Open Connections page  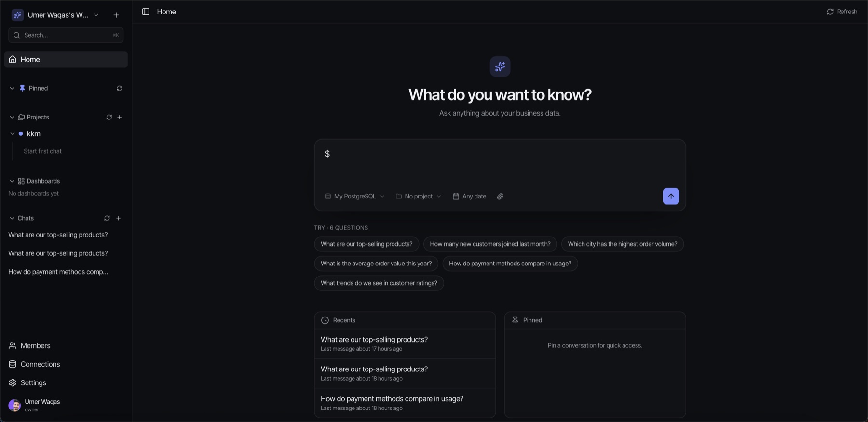tap(40, 364)
